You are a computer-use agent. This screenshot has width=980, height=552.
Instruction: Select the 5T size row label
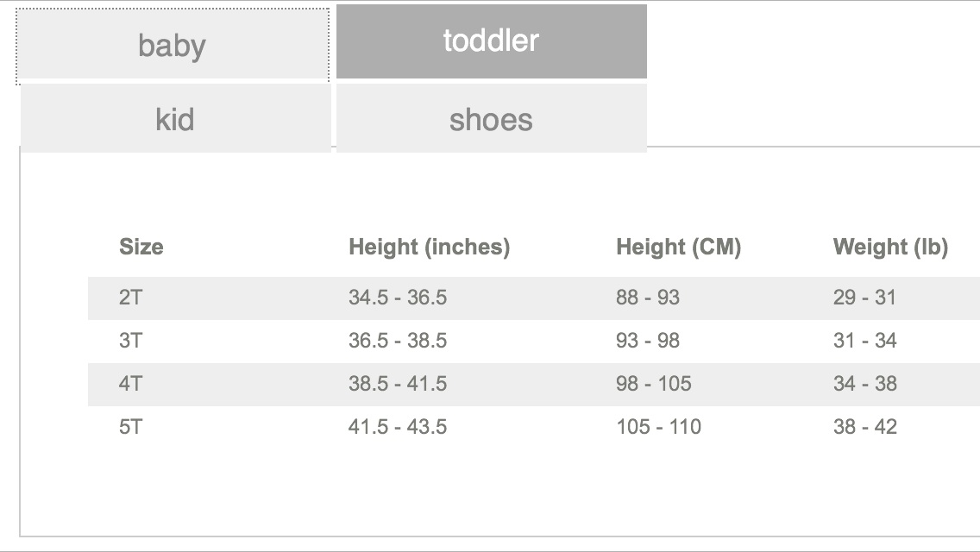130,427
